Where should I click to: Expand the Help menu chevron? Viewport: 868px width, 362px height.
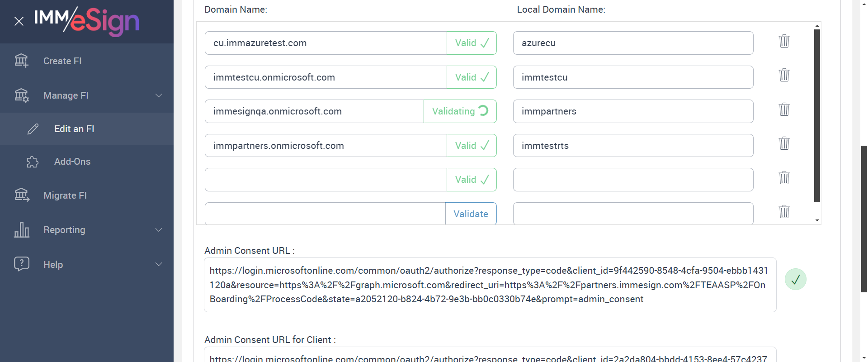coord(159,264)
